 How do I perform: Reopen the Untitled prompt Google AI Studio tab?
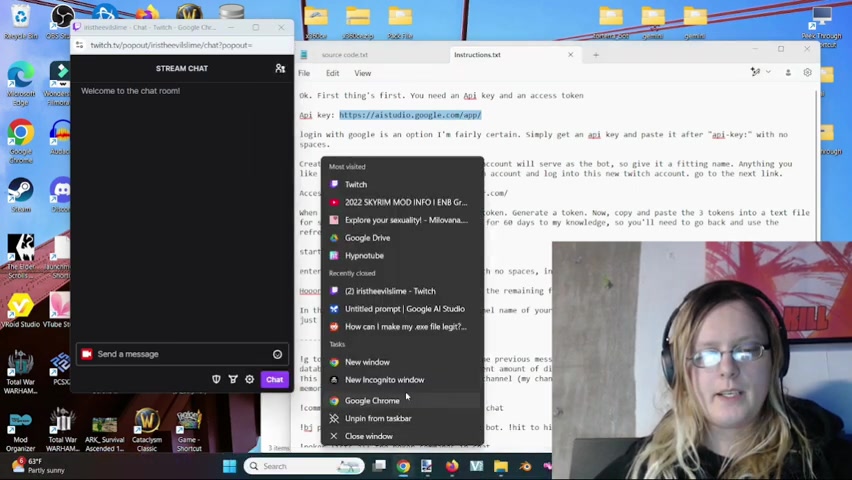tap(402, 309)
